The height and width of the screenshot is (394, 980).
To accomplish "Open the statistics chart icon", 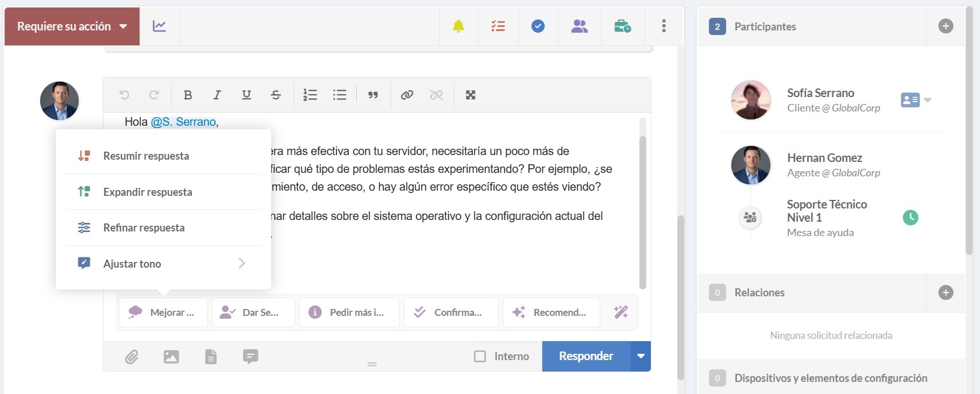I will (159, 26).
